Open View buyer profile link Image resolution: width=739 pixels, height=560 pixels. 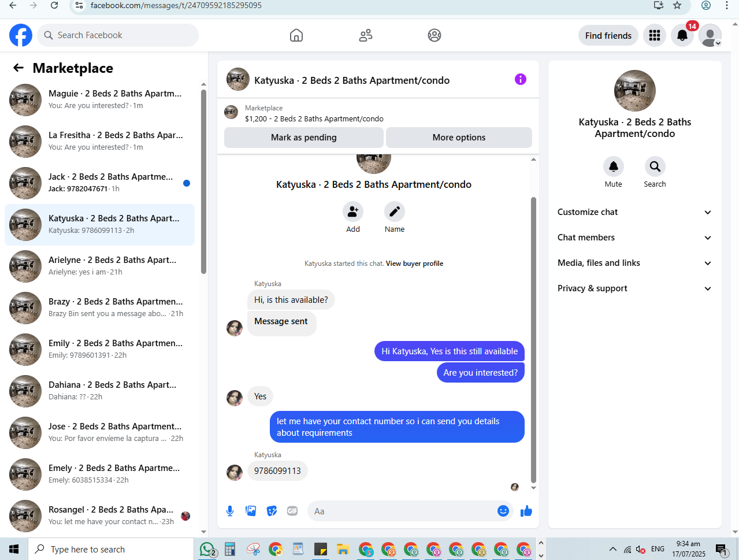[414, 264]
